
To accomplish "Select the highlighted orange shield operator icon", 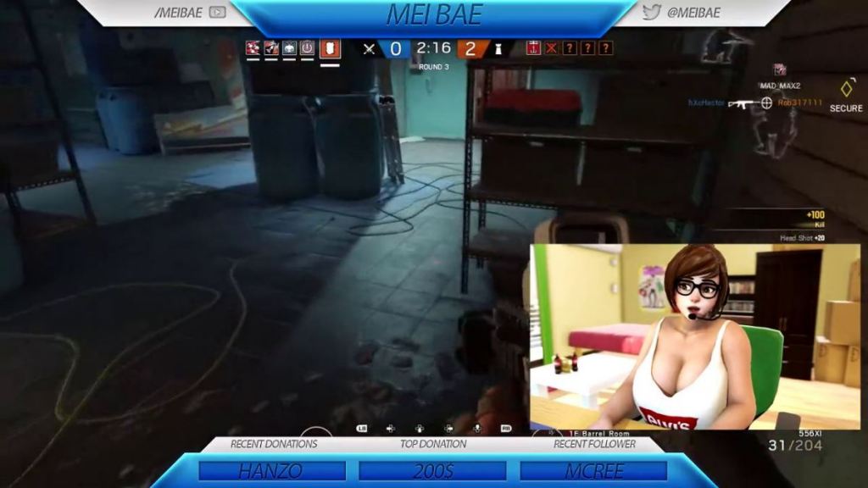I will pos(330,48).
